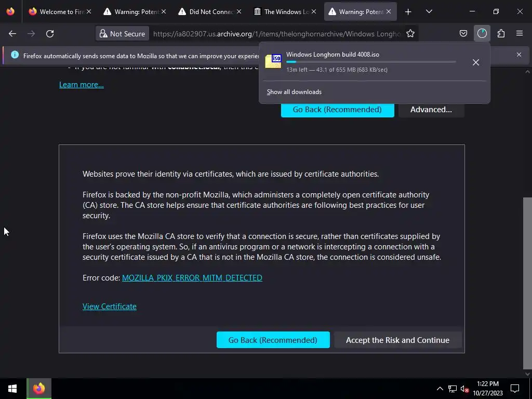532x399 pixels.
Task: Open the Firefox application menu
Action: point(520,33)
